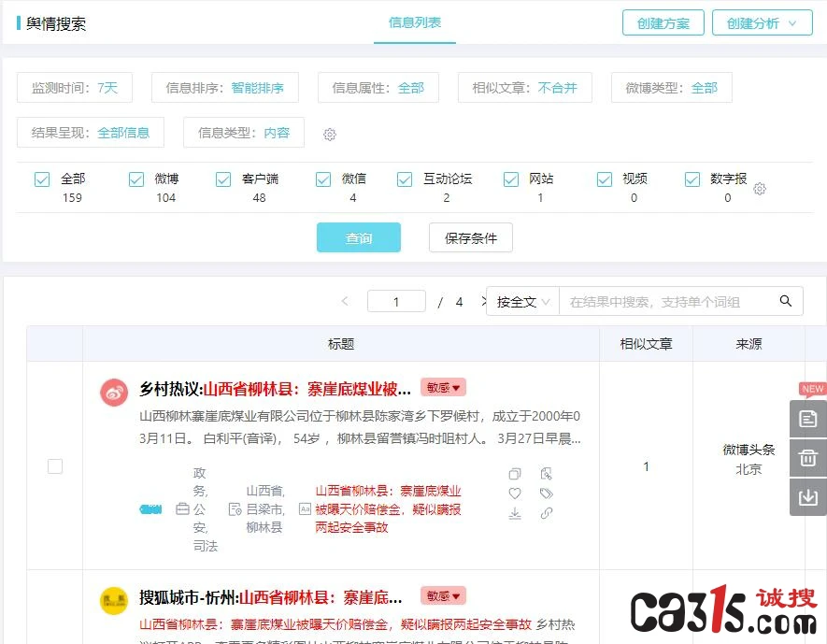Open the 搜狐城市-忻州 post title
Viewport: 827px width, 644px height.
(271, 597)
